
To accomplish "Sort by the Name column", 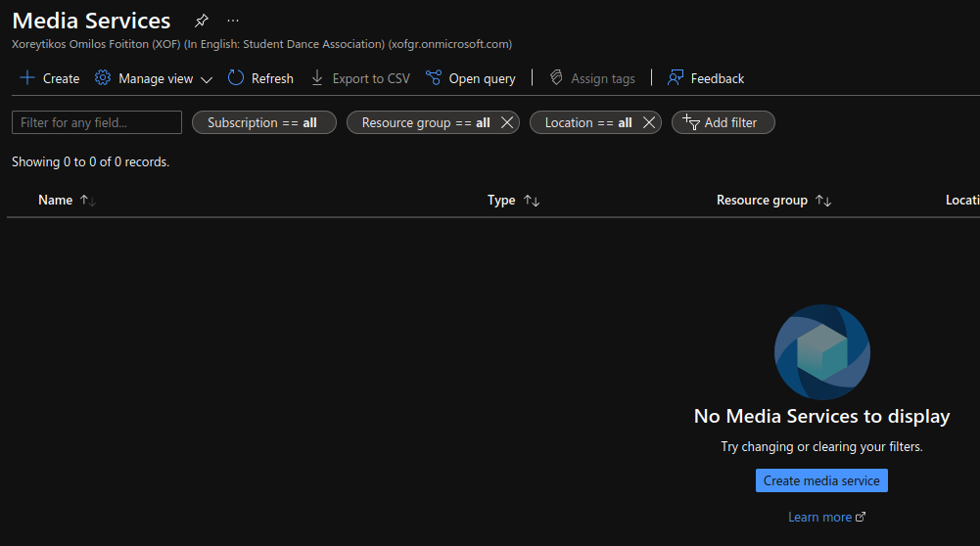I will pos(55,200).
